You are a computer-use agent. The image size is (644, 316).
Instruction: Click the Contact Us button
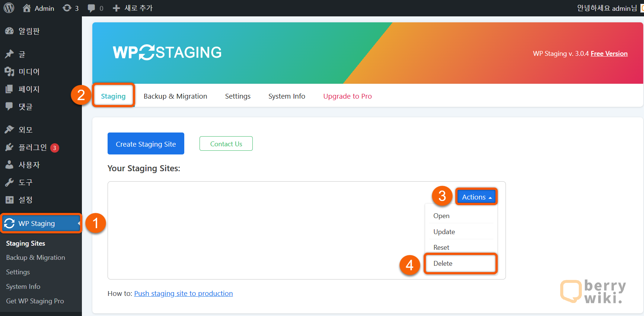click(x=226, y=144)
